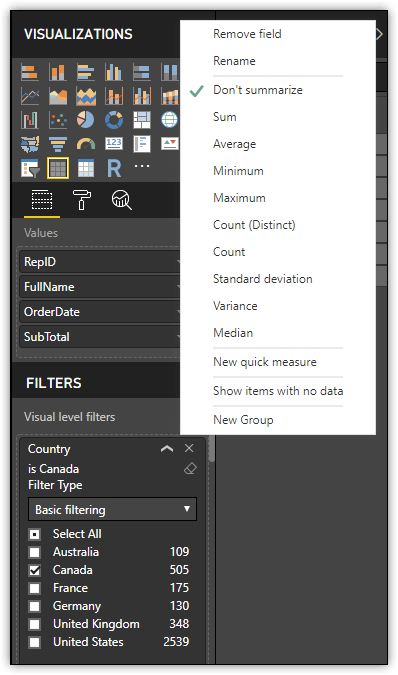Check the Australia filter checkbox
This screenshot has height=675, width=398.
click(x=34, y=552)
